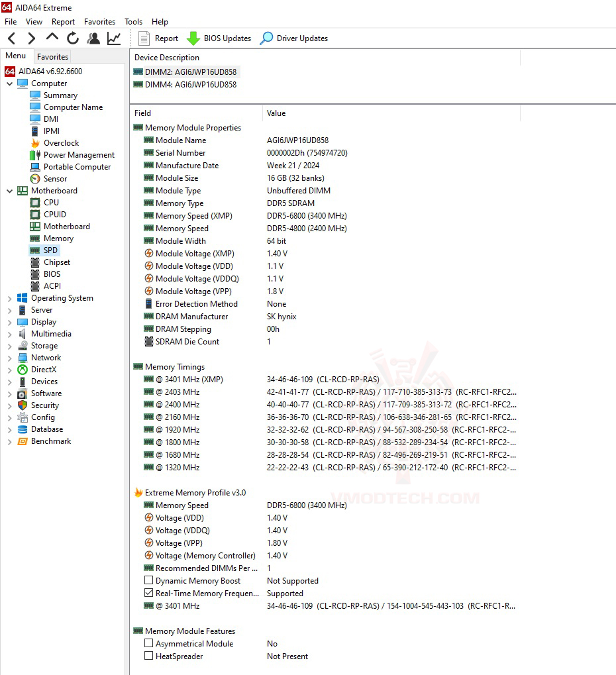Image resolution: width=616 pixels, height=675 pixels.
Task: Click the Refresh toolbar icon
Action: coord(73,38)
